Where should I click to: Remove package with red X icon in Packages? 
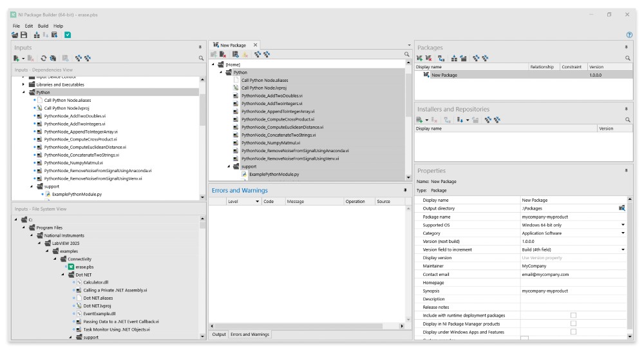tap(428, 59)
